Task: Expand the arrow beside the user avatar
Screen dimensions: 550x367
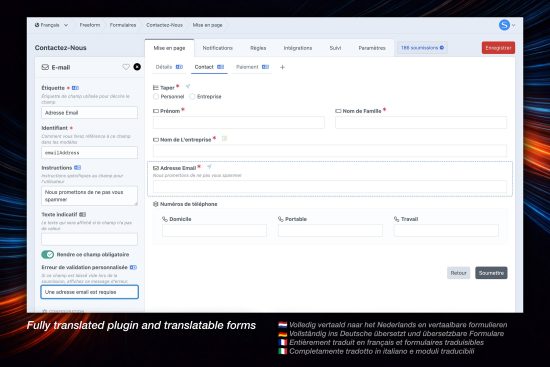Action: [514, 26]
